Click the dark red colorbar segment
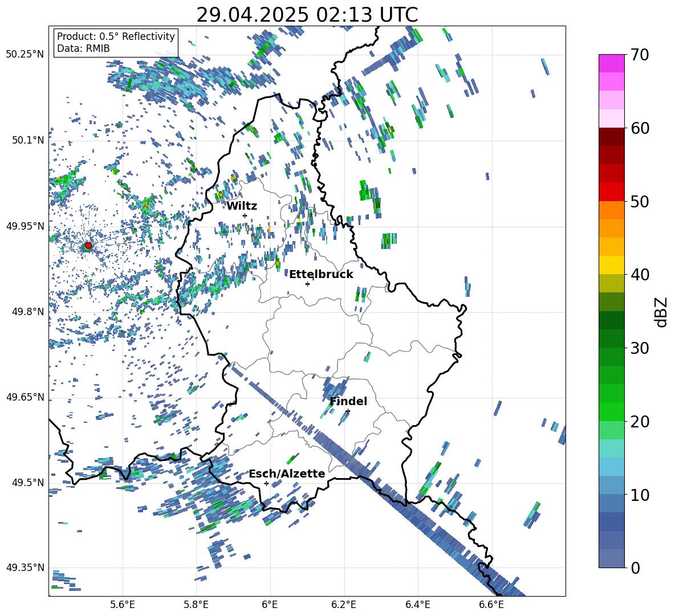 point(611,137)
